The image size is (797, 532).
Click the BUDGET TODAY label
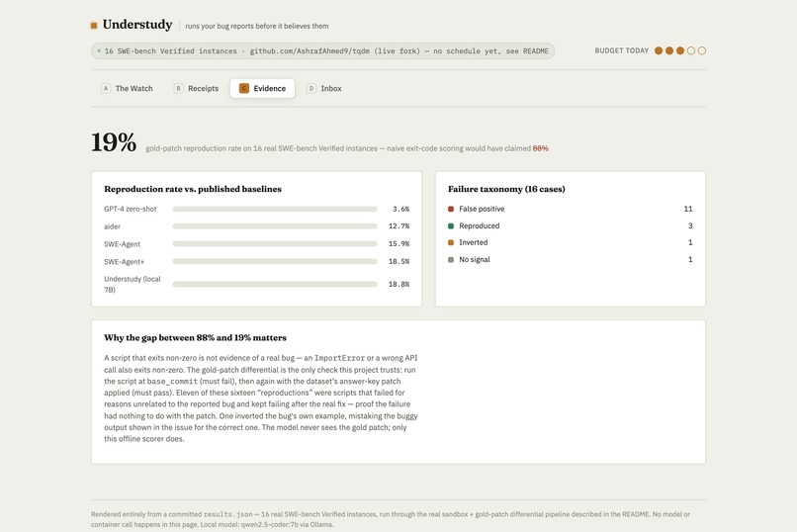coord(622,50)
